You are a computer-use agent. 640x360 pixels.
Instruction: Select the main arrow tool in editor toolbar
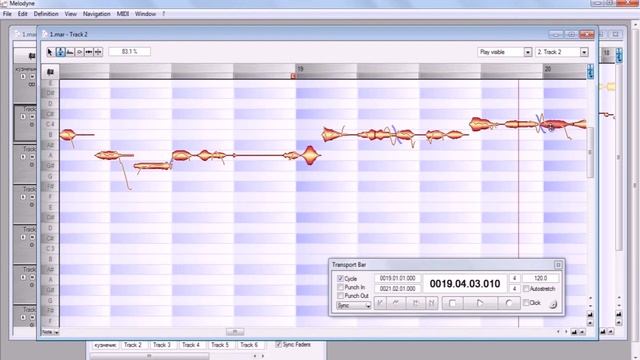[x=50, y=52]
